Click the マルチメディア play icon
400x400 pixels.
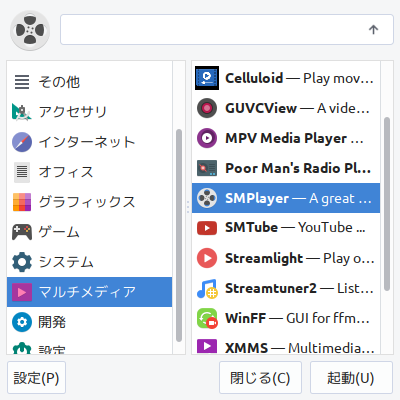[x=22, y=292]
